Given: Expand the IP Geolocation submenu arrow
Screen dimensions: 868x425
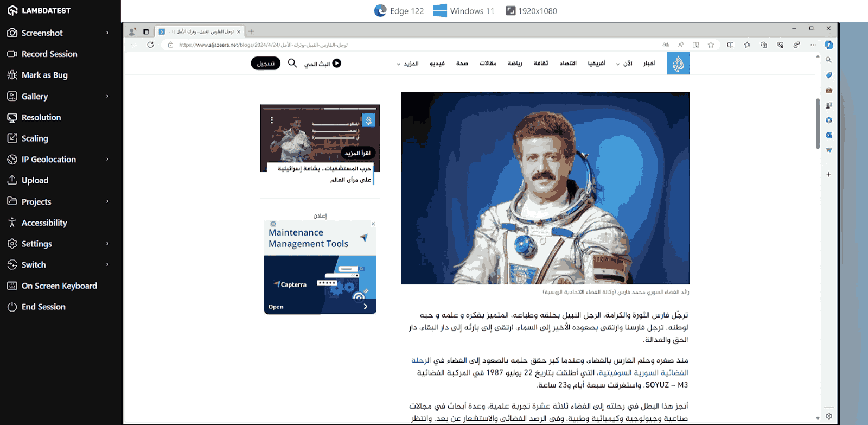Looking at the screenshot, I should click(107, 159).
